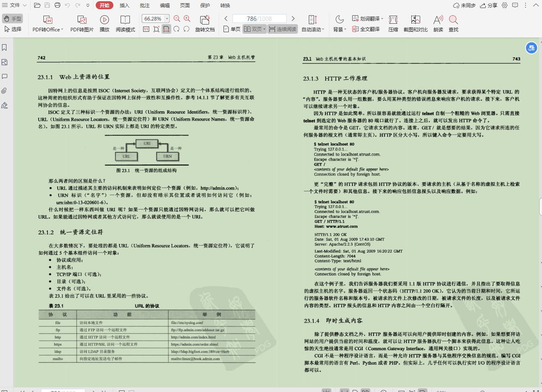Click the print icon
Image resolution: width=542 pixels, height=392 pixels.
pos(57,5)
